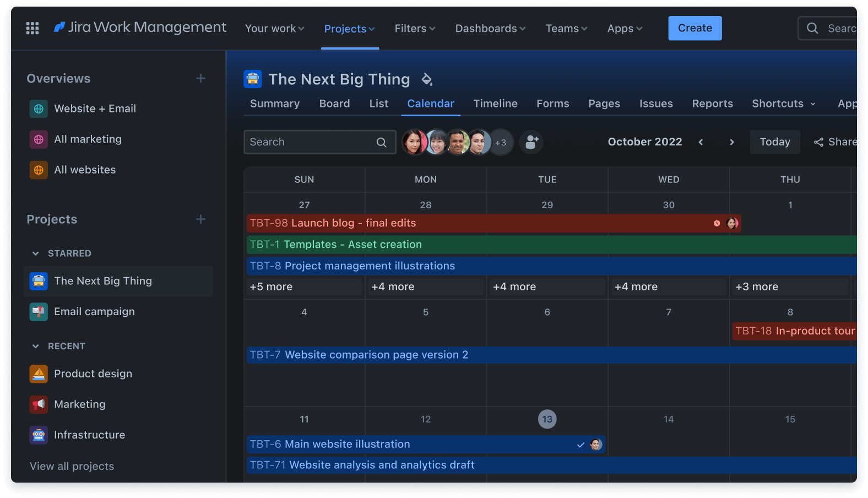Collapse the STARRED projects section
Image resolution: width=868 pixels, height=498 pixels.
pyautogui.click(x=36, y=253)
